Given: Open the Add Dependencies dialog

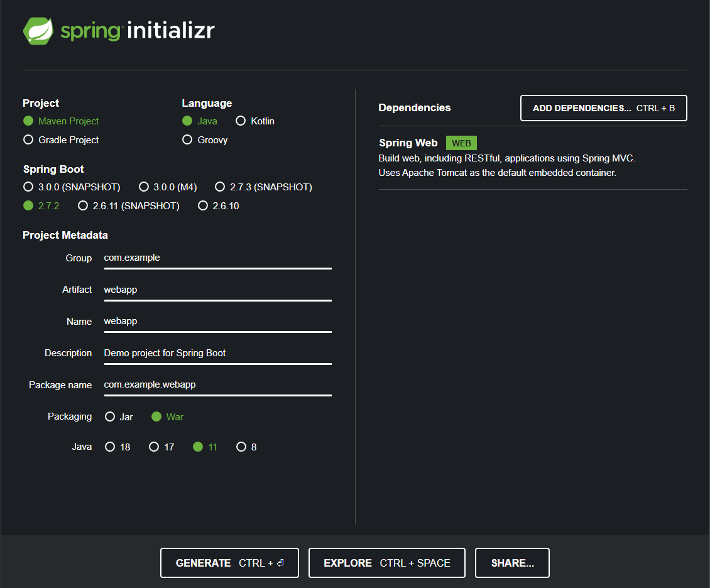Looking at the screenshot, I should pyautogui.click(x=603, y=108).
